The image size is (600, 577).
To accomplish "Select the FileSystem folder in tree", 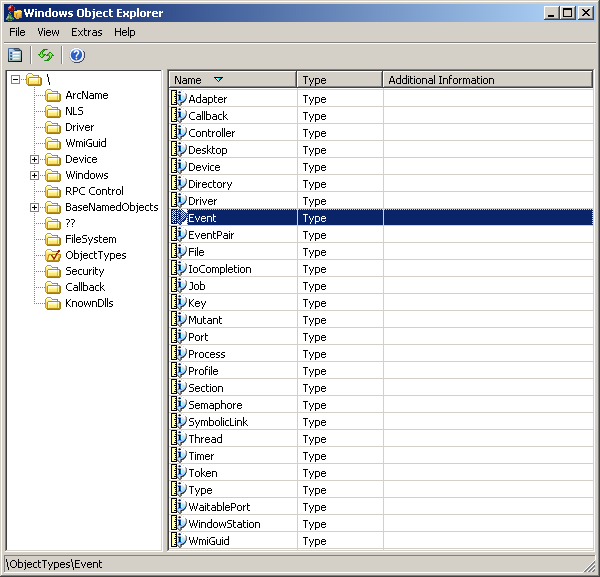I will (91, 240).
